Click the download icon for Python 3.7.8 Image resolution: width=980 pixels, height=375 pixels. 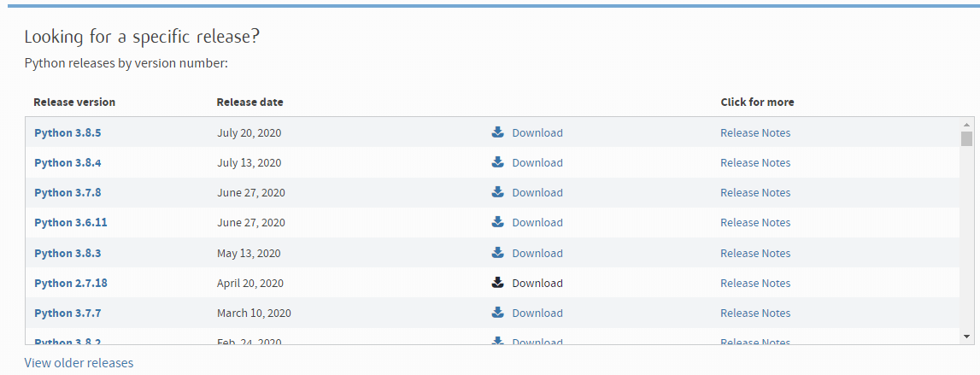coord(497,192)
